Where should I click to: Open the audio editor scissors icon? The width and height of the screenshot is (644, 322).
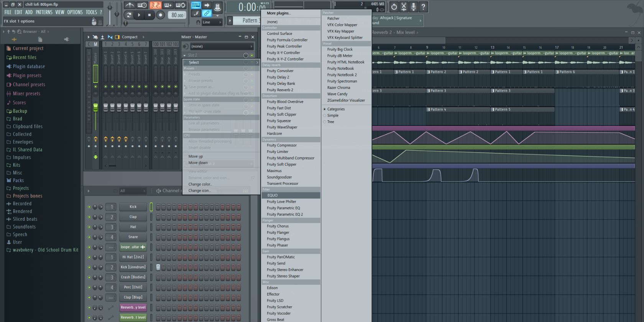[x=404, y=7]
